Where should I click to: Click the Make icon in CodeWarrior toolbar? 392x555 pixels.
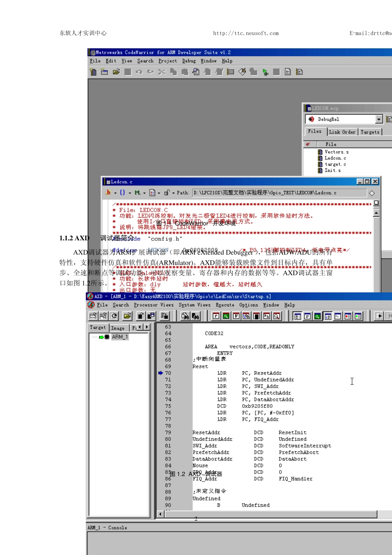click(253, 72)
